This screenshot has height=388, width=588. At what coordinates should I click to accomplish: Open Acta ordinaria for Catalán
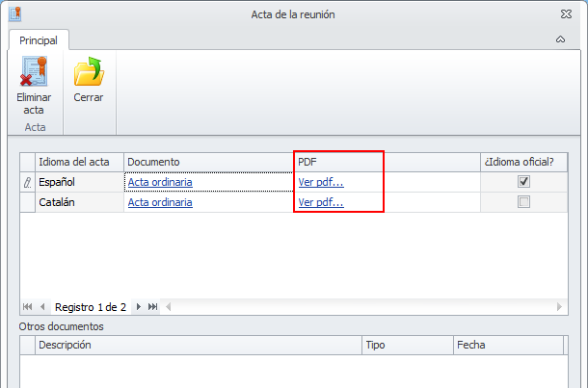160,202
